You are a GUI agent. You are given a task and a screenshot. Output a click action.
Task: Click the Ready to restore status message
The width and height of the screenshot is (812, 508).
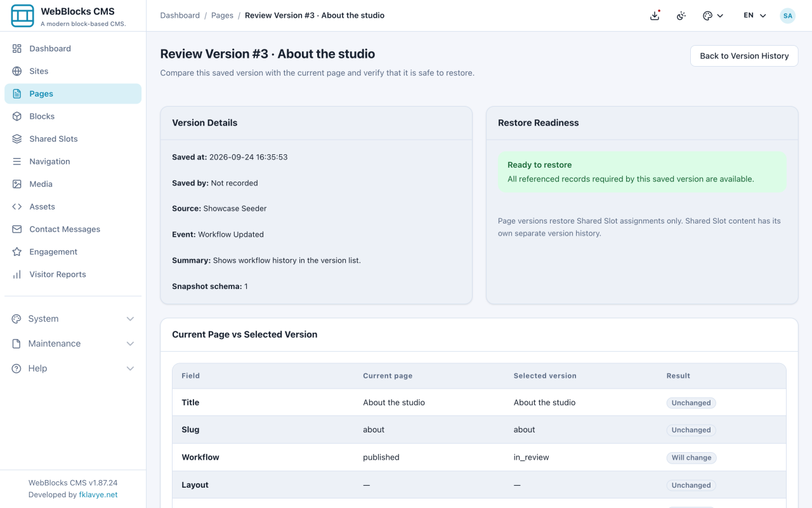tap(642, 172)
